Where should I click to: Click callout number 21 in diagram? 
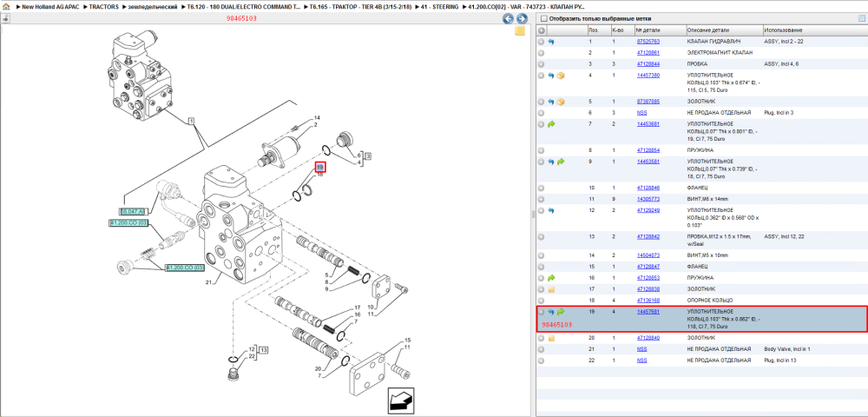pos(208,283)
